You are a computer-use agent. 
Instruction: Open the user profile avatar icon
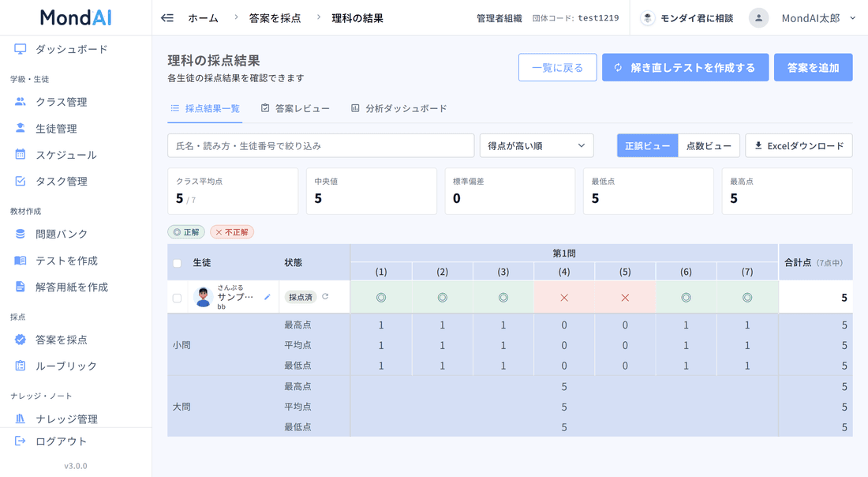tap(759, 18)
